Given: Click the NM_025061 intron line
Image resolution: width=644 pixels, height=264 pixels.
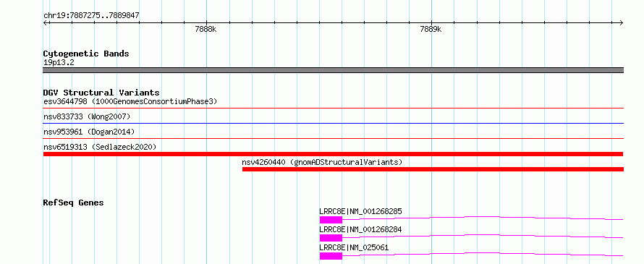Looking at the screenshot, I should coord(483,253).
